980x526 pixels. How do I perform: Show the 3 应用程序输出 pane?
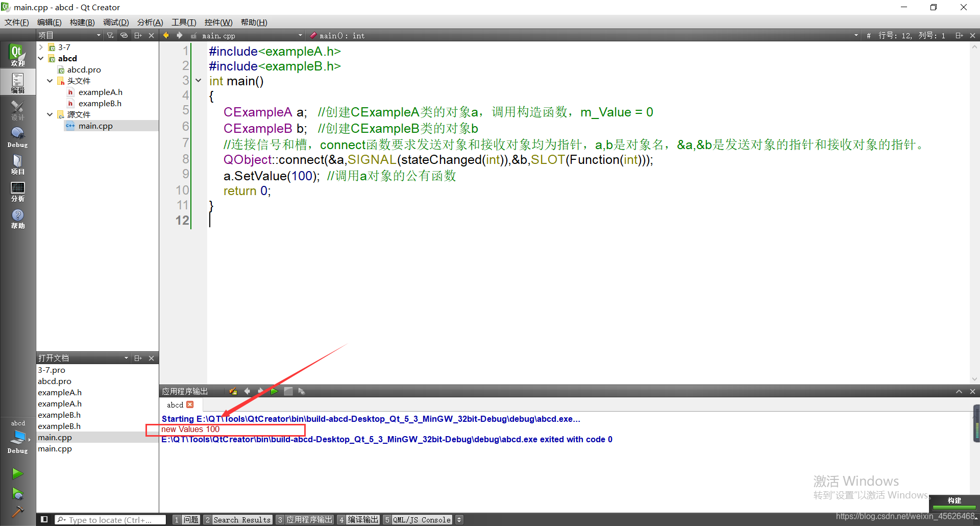point(305,519)
